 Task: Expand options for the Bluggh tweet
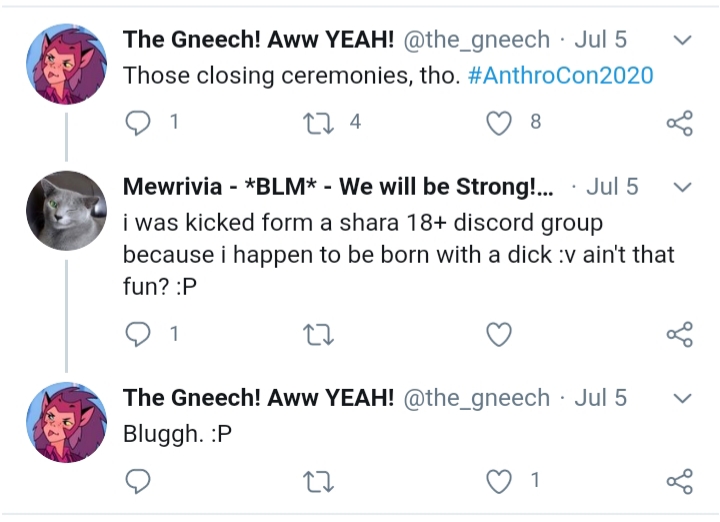click(x=682, y=398)
